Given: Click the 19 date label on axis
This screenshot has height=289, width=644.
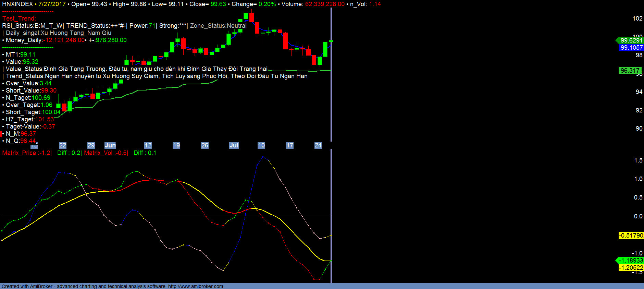Looking at the screenshot, I should point(176,145).
